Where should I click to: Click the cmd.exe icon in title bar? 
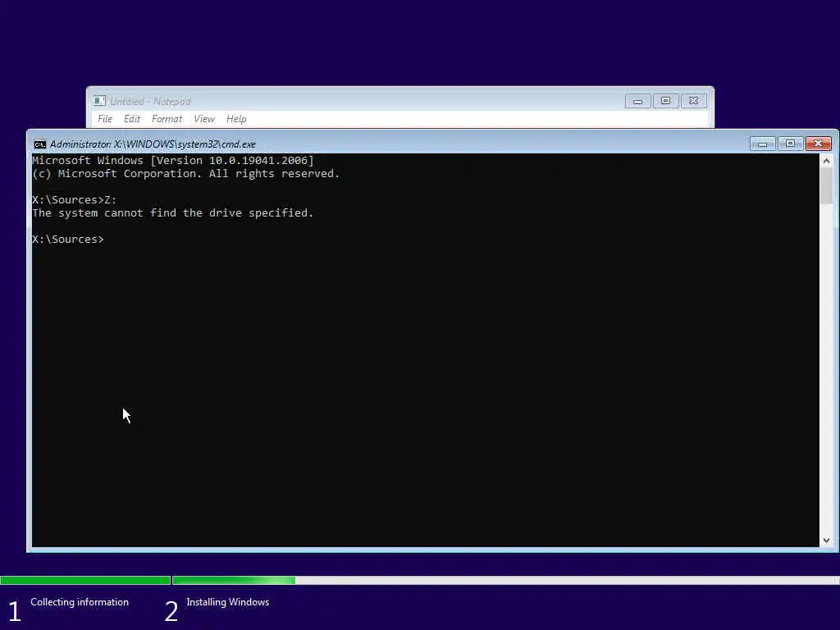[x=39, y=144]
